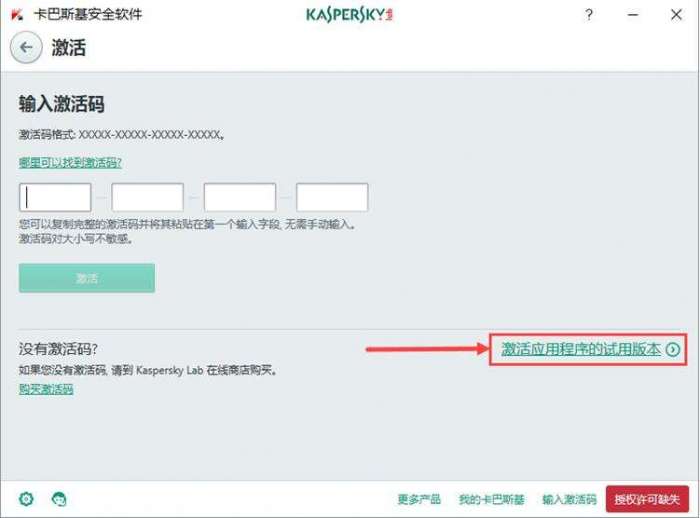Minimize the Kaspersky window

click(x=633, y=15)
